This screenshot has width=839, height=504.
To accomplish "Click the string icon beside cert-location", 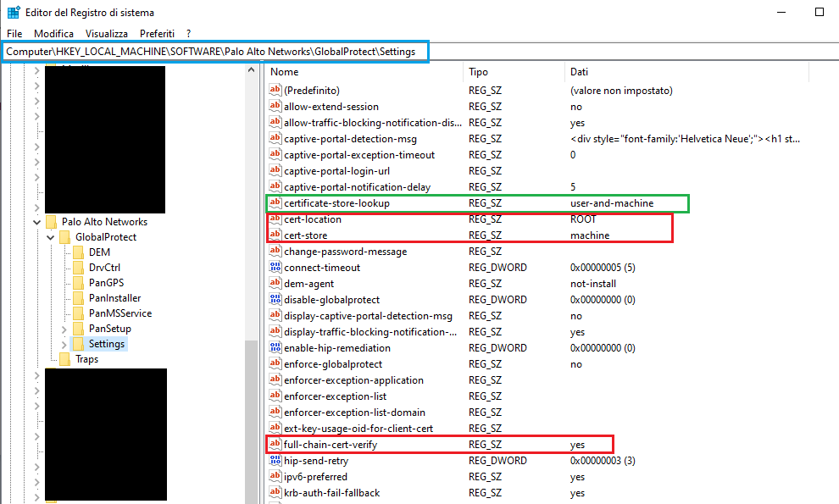I will pos(275,219).
